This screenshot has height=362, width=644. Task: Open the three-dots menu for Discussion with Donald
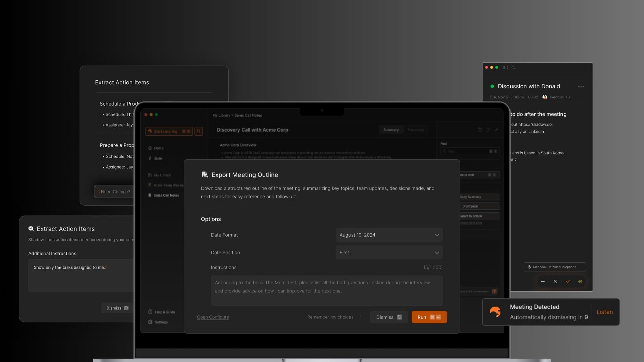click(x=581, y=86)
